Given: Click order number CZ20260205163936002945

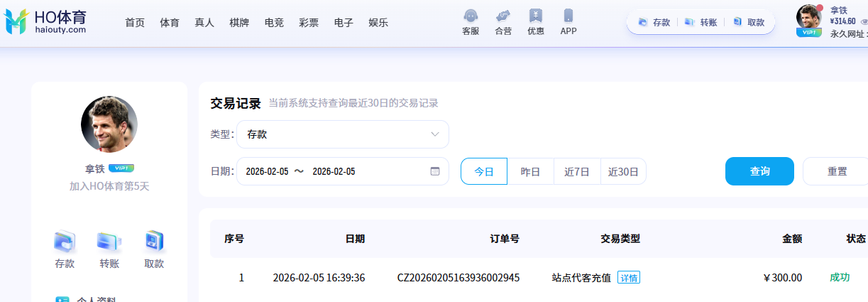Looking at the screenshot, I should [458, 278].
